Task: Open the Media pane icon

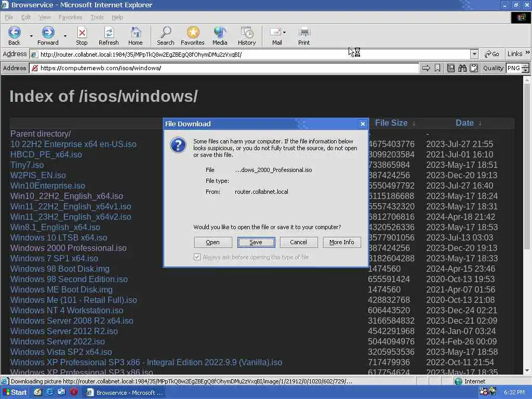Action: [220, 33]
